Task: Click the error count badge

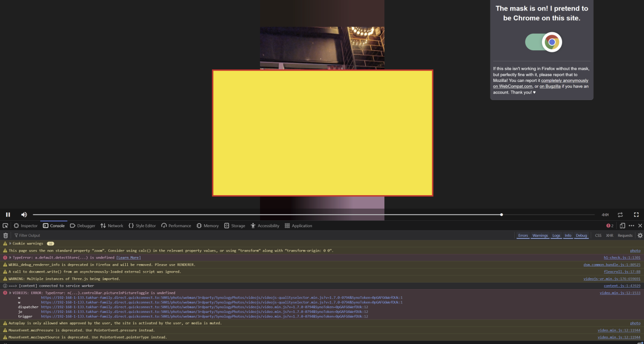Action: point(610,226)
